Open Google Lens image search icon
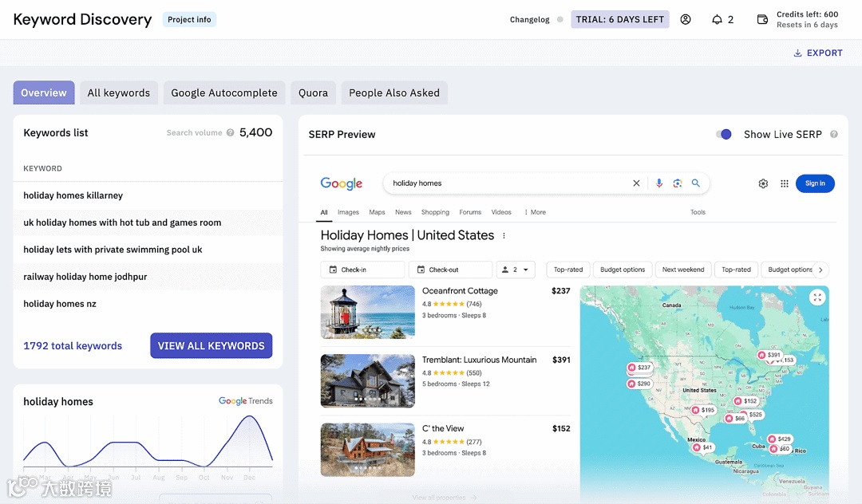The image size is (862, 504). (677, 183)
